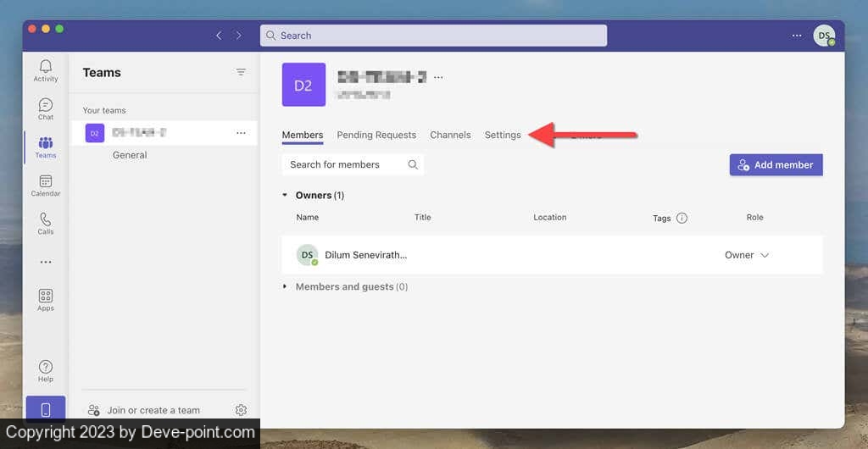Collapse the Owners section

[x=285, y=196]
